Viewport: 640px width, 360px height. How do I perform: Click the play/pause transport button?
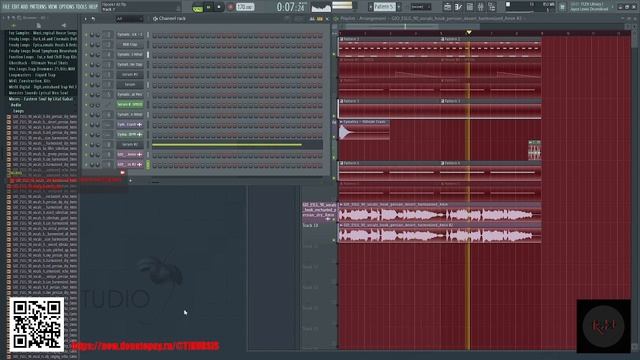click(x=209, y=7)
